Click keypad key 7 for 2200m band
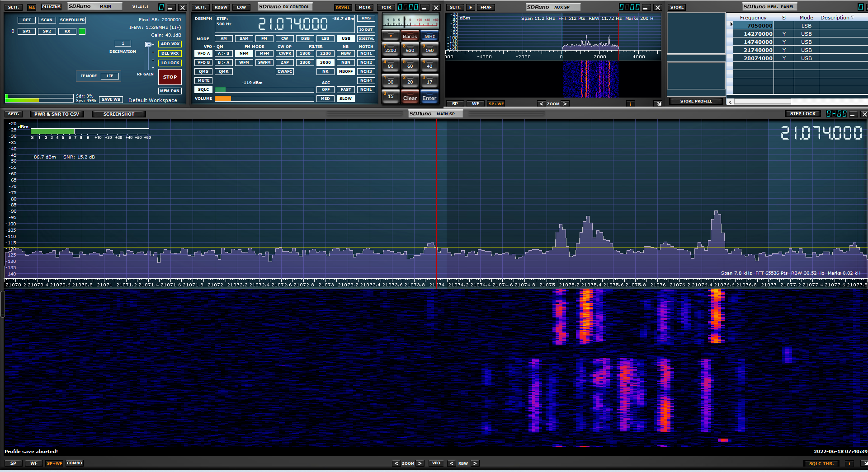 click(x=391, y=49)
